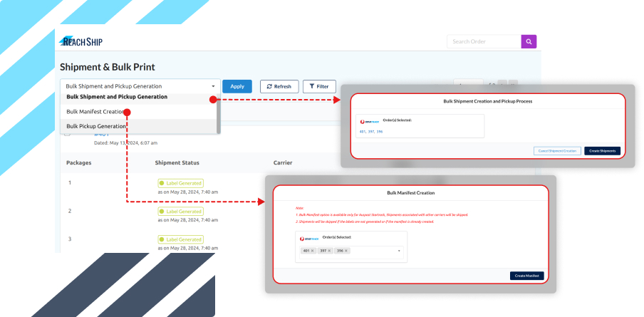Click the Apply button
644x317 pixels.
pyautogui.click(x=237, y=86)
